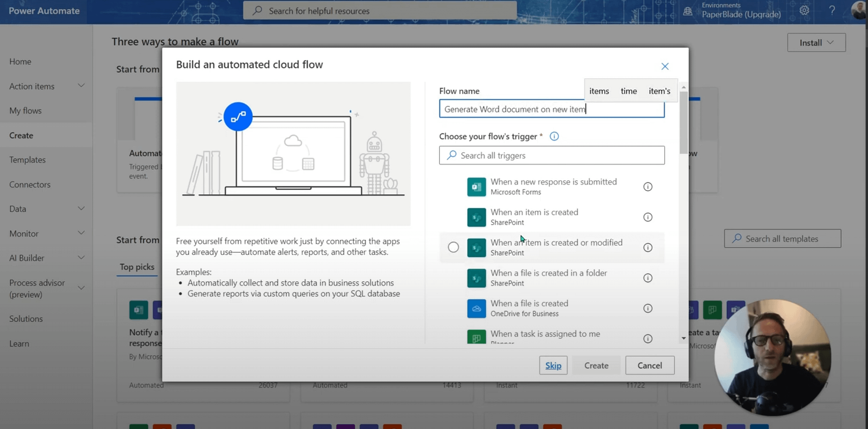Click the OneDrive for Business trigger icon
The width and height of the screenshot is (868, 429).
coord(476,308)
